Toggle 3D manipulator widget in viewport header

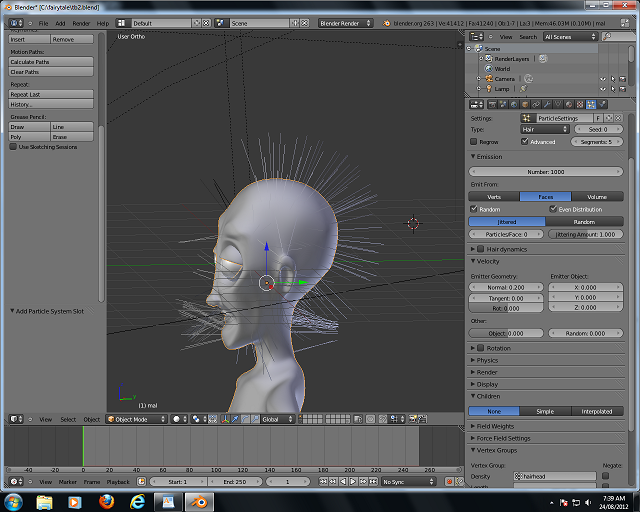225,419
